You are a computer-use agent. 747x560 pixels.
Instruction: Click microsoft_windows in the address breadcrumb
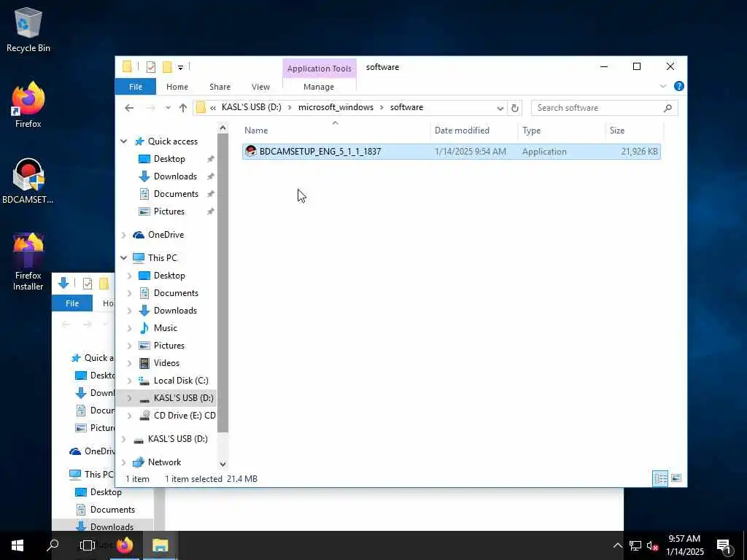point(336,107)
